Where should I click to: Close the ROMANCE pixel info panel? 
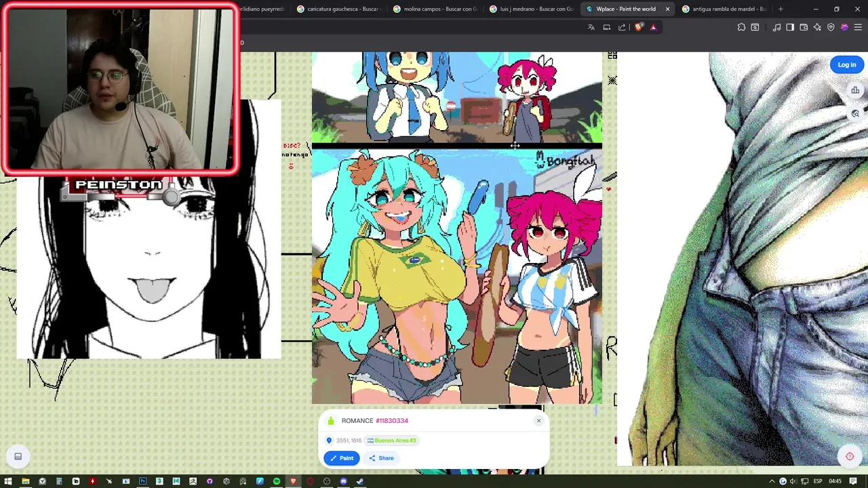(538, 421)
